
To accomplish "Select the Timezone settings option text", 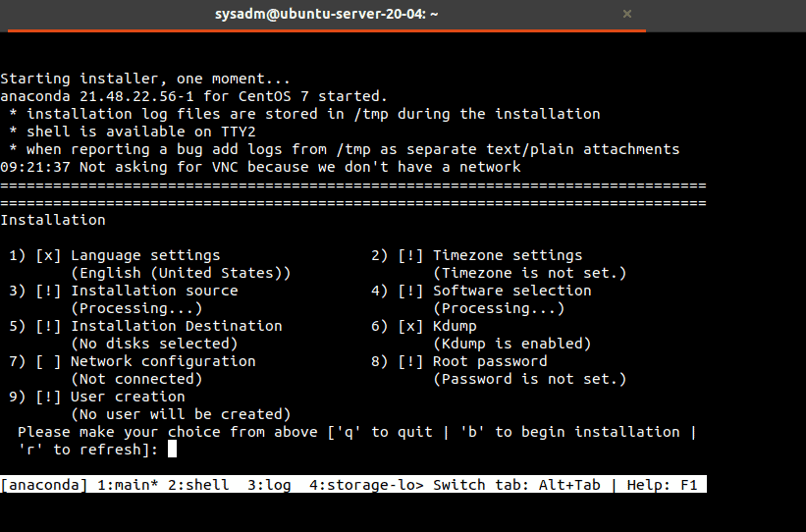I will (508, 255).
